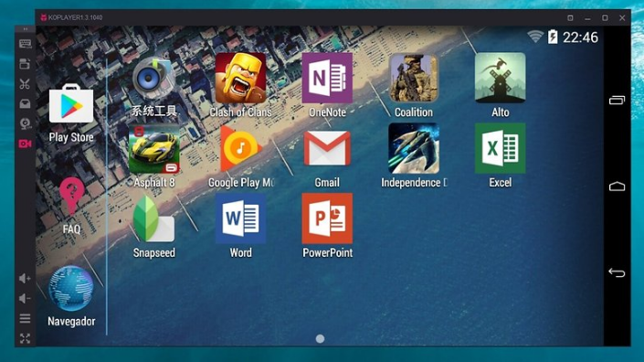The image size is (644, 362).
Task: Open the Alto game
Action: click(501, 78)
